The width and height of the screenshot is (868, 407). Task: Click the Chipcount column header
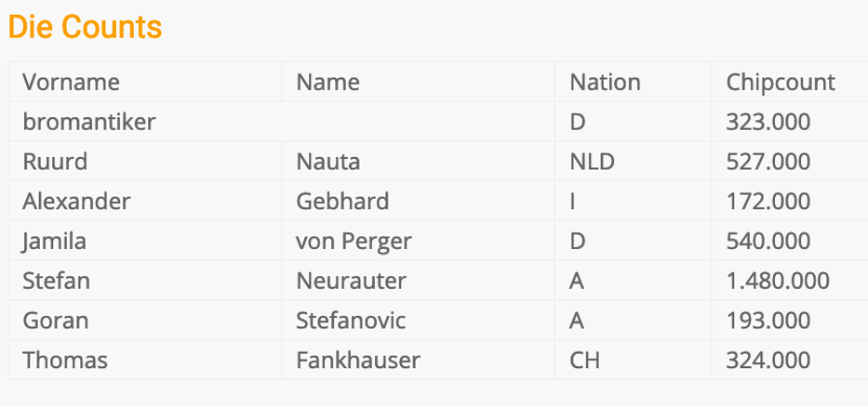(780, 82)
